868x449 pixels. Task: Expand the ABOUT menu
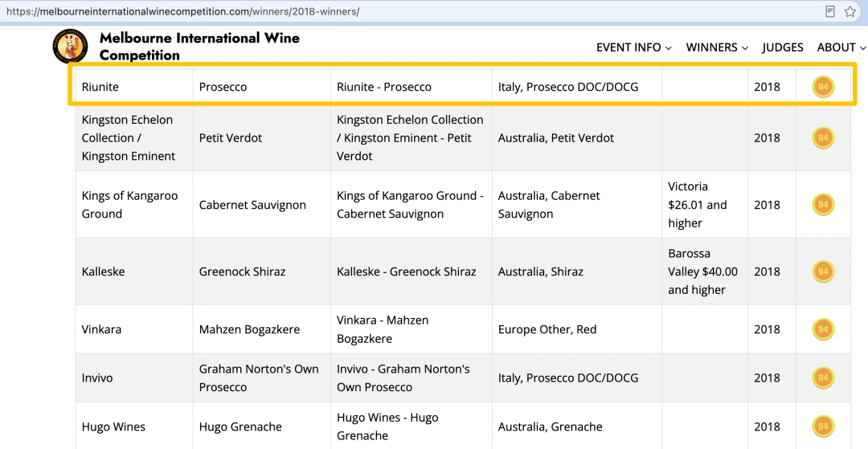(x=841, y=47)
